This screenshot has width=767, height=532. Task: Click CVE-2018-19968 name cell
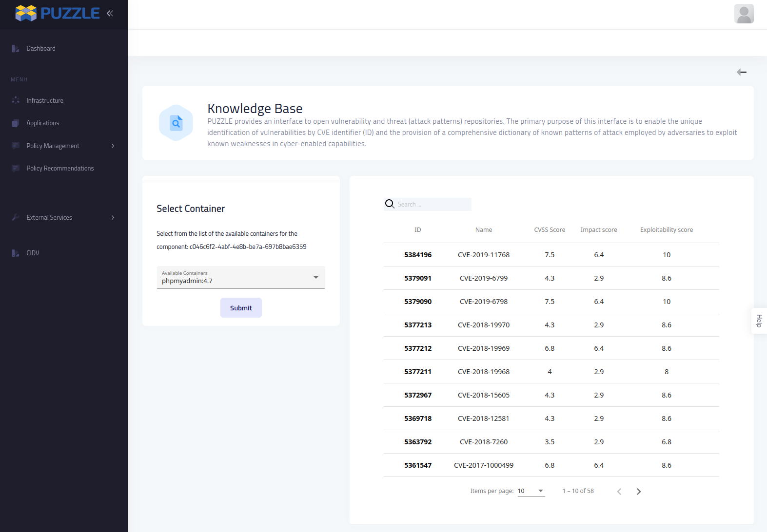(x=484, y=372)
